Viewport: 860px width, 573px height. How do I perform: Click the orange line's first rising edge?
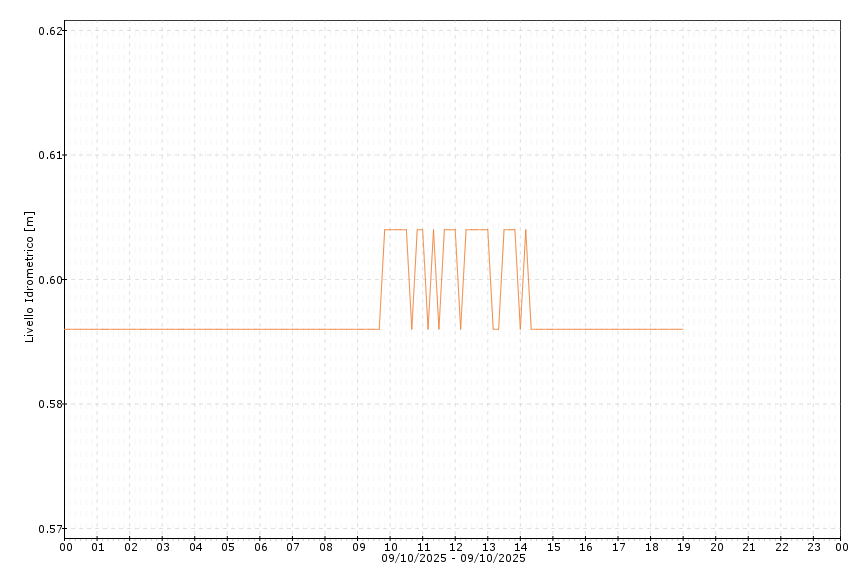382,280
